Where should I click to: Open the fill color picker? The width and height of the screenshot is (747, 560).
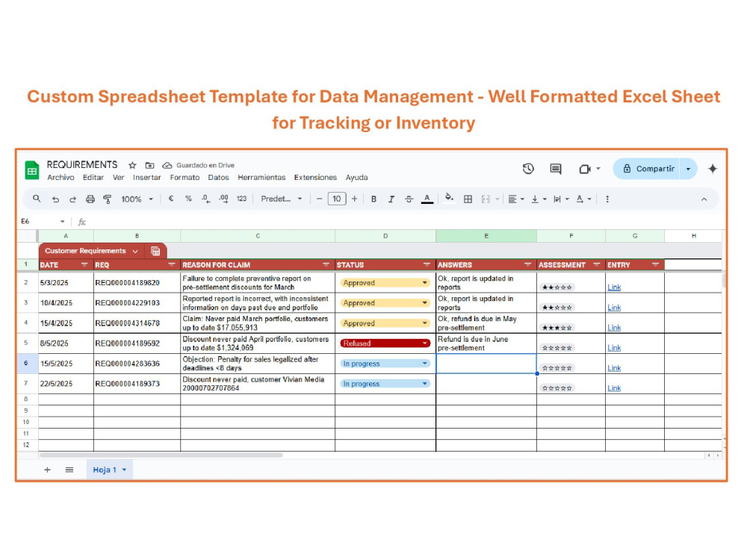(449, 198)
